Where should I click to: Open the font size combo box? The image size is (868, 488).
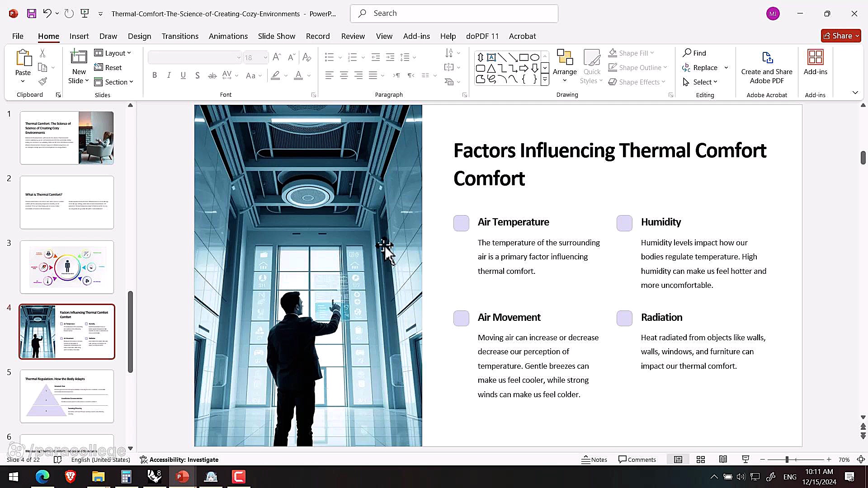[x=255, y=57]
